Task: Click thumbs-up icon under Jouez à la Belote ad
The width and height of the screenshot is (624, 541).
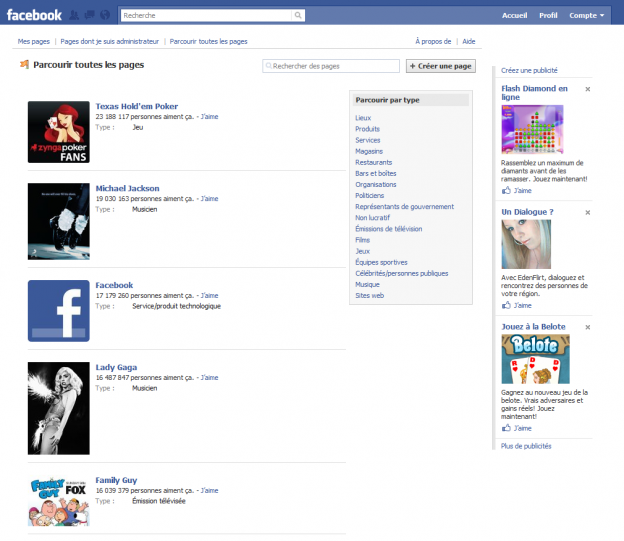Action: point(507,427)
